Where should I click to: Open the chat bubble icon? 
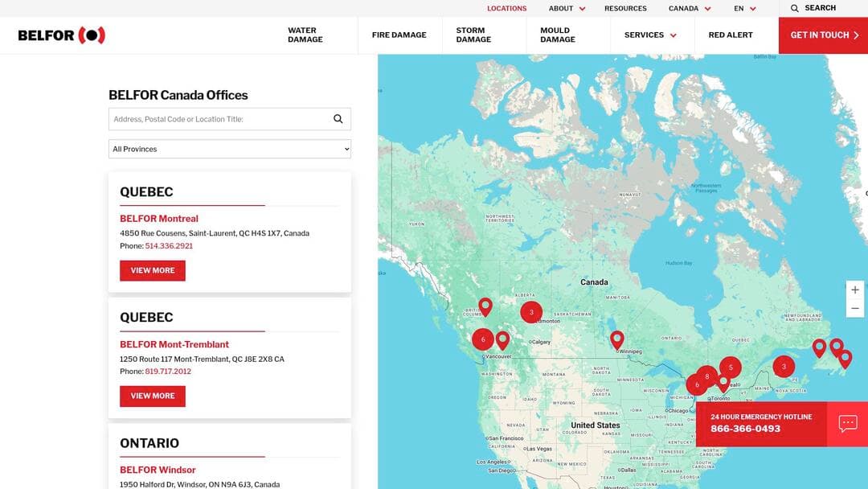point(847,422)
